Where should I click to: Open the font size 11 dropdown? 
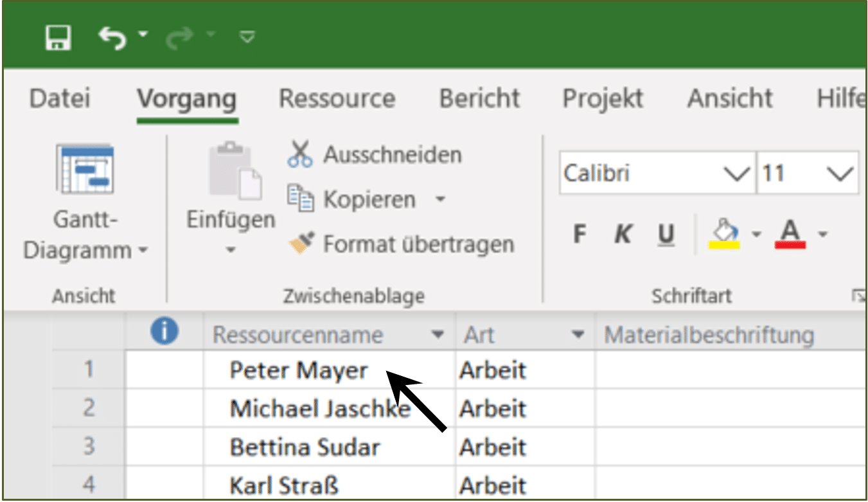(x=840, y=173)
